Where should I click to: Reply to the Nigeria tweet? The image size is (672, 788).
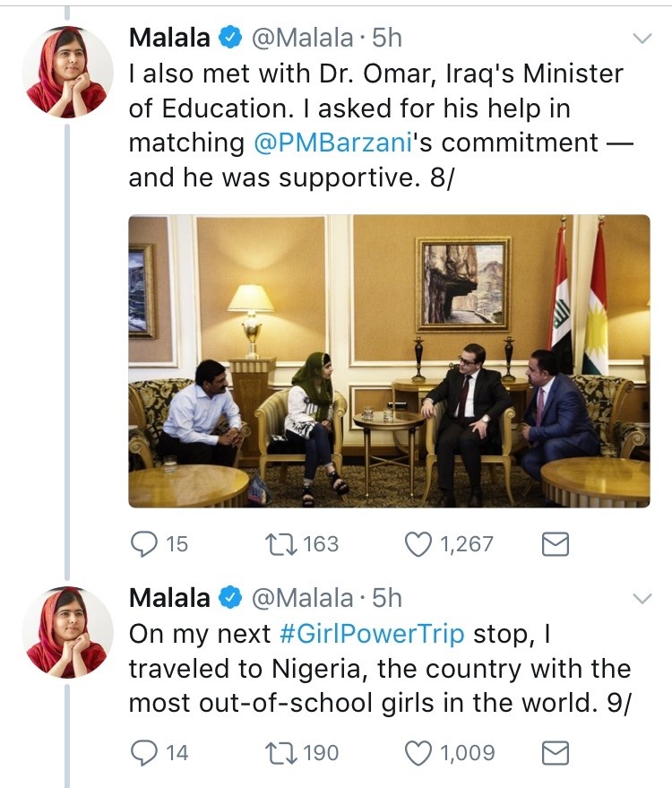point(144,753)
